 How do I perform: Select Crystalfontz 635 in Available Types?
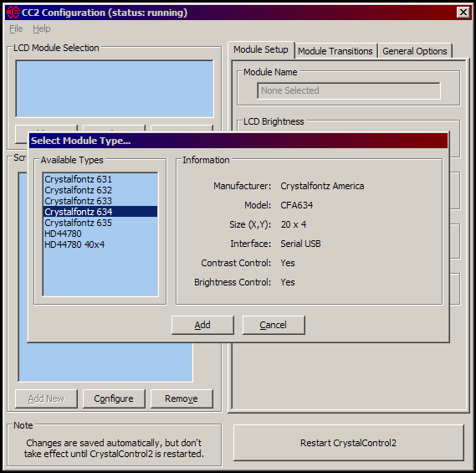pos(100,223)
